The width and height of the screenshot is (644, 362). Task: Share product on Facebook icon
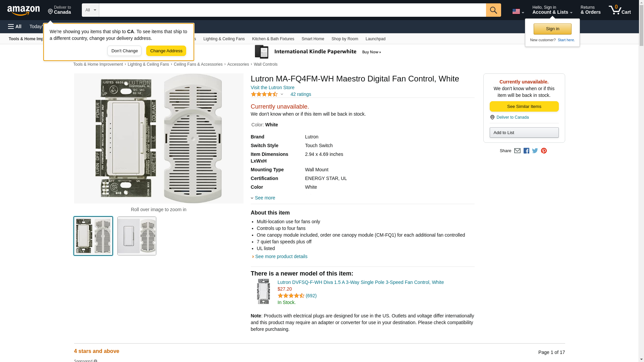(x=526, y=151)
